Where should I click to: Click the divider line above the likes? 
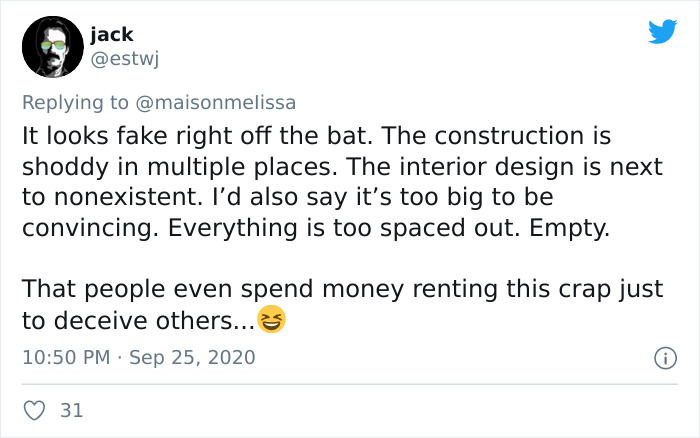[350, 385]
